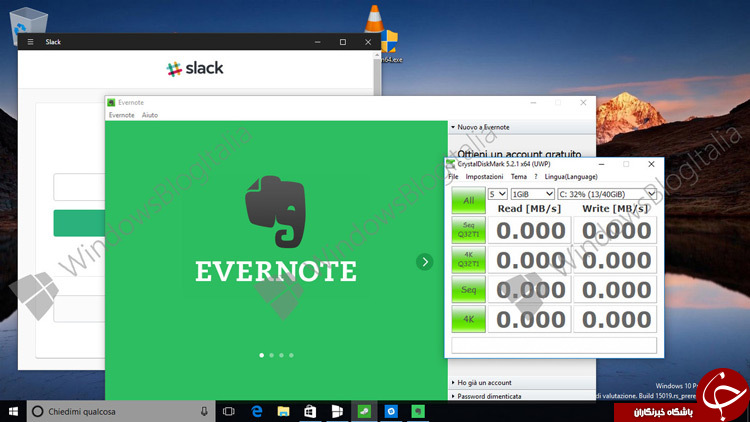
Task: Open the Slack hamburger menu
Action: 30,42
